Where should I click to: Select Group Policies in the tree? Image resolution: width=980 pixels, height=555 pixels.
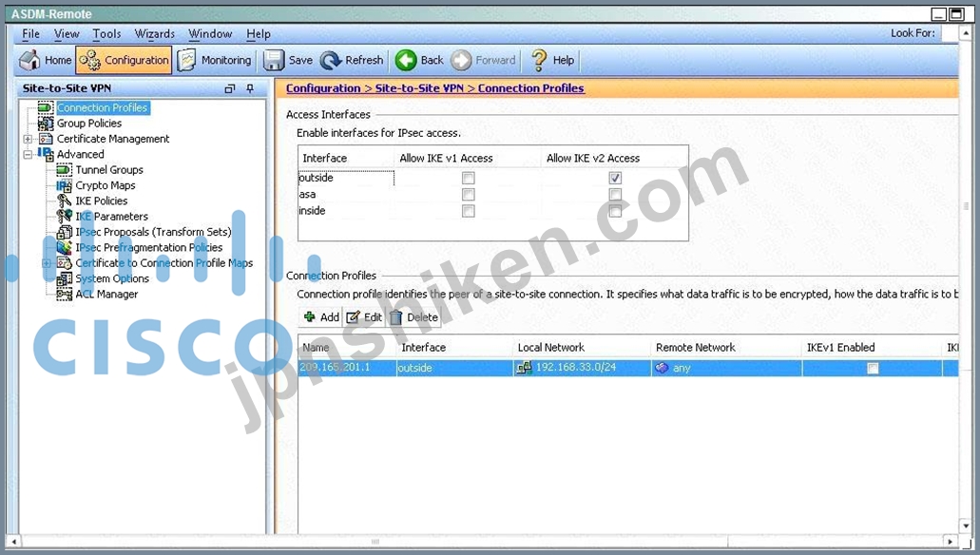88,124
